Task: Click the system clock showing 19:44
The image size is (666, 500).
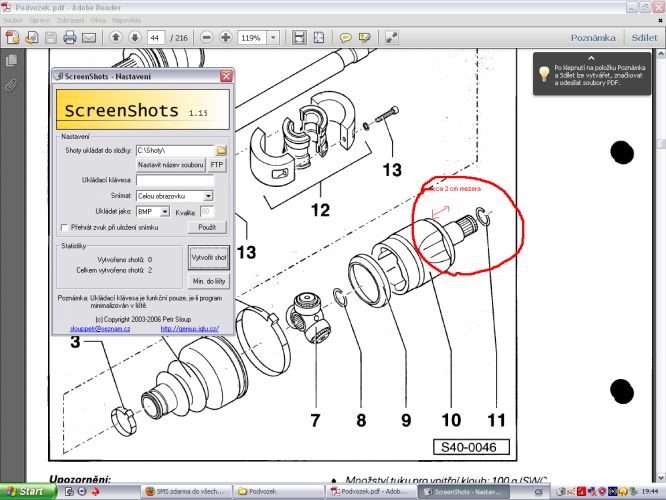Action: point(650,492)
